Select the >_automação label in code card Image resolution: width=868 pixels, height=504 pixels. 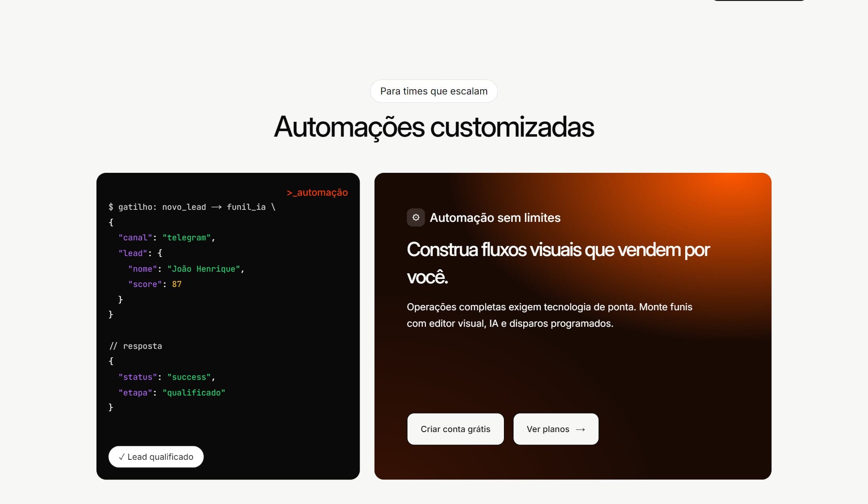(x=317, y=193)
